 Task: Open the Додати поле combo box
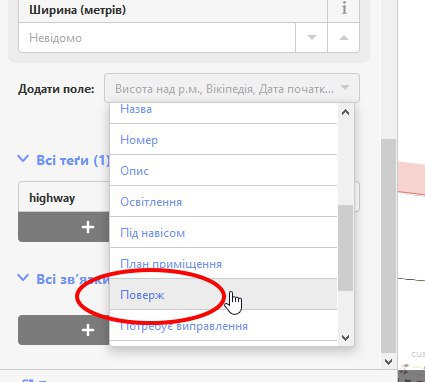pyautogui.click(x=232, y=88)
